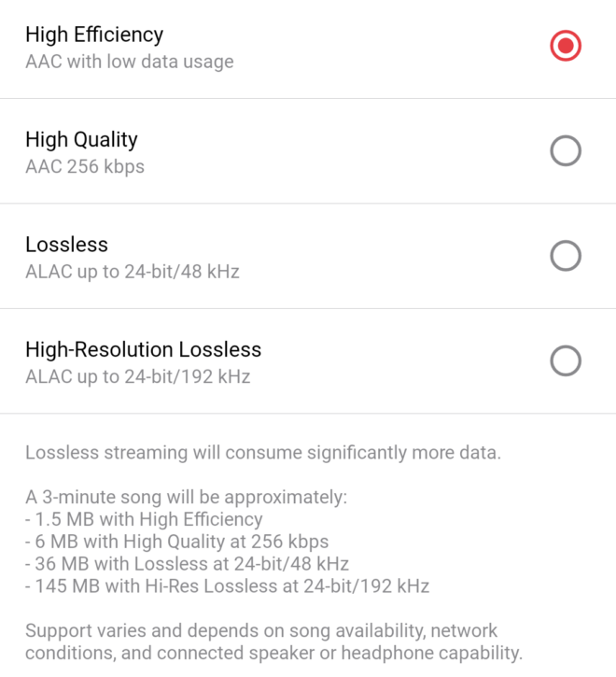This screenshot has height=677, width=616.
Task: Click the '145 MB with Hi-Res Lossless' line
Action: [227, 586]
